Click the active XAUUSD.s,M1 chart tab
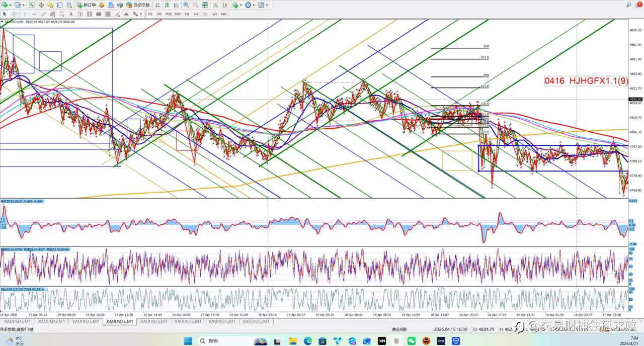This screenshot has width=644, height=346. tap(119, 321)
